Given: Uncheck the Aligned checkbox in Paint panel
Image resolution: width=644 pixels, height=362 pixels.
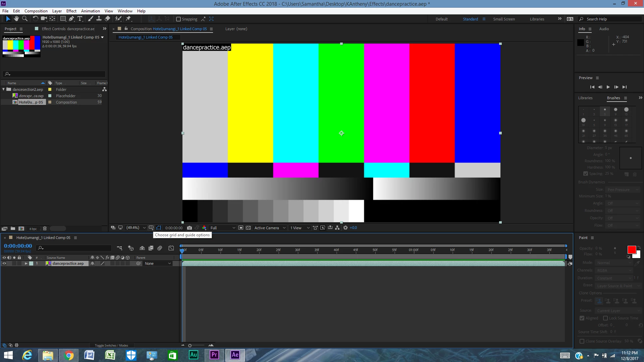Looking at the screenshot, I should pyautogui.click(x=582, y=318).
